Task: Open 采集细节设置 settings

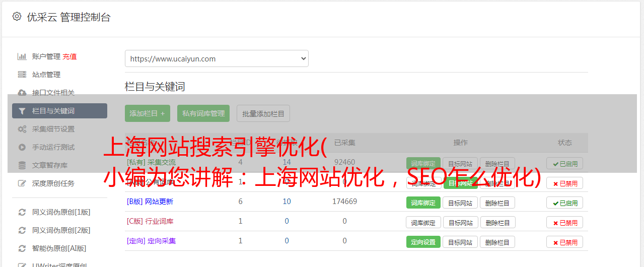Action: (x=53, y=129)
